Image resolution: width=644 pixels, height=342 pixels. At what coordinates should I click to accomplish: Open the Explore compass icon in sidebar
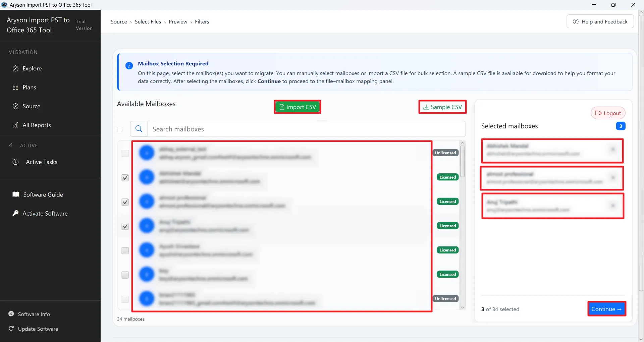(x=15, y=69)
